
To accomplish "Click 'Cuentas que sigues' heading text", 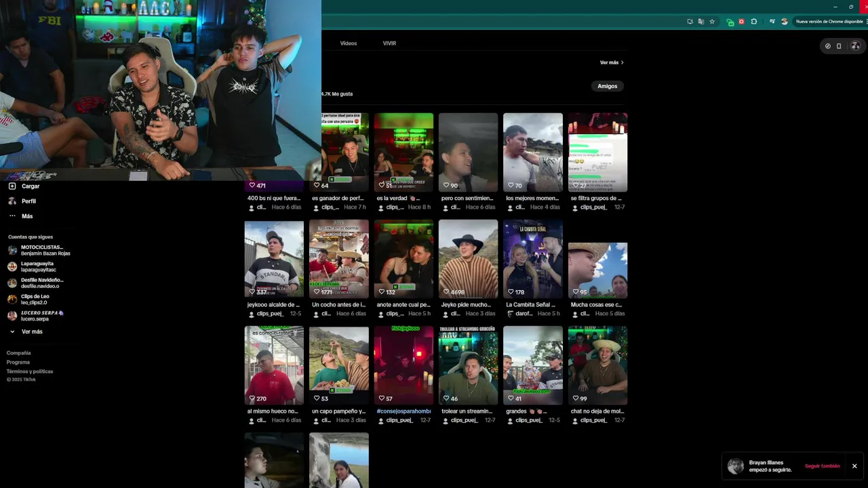I will click(31, 237).
